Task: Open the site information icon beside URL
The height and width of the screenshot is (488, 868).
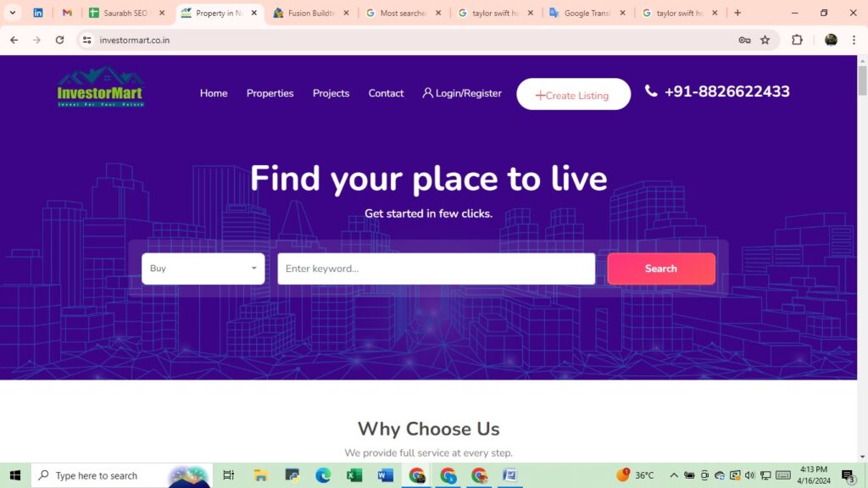Action: pos(87,40)
